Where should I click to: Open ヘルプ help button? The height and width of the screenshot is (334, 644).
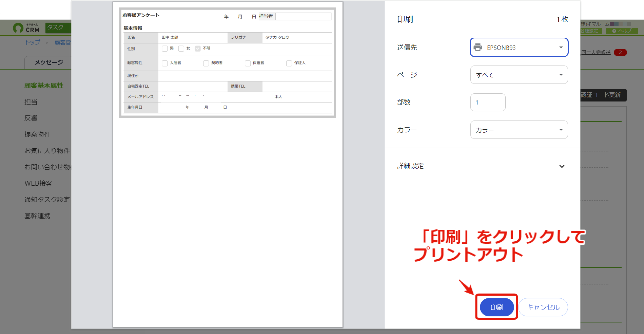point(622,31)
